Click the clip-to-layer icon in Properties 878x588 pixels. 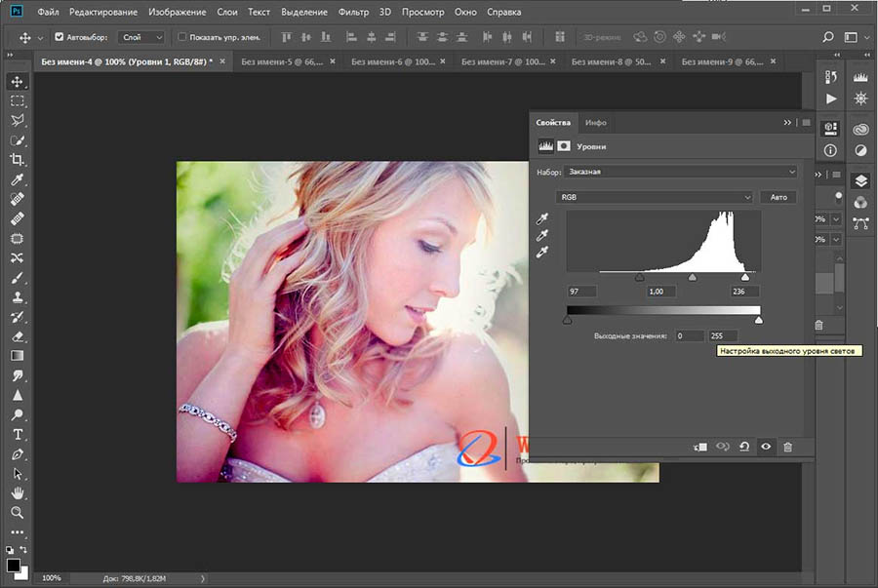(699, 447)
